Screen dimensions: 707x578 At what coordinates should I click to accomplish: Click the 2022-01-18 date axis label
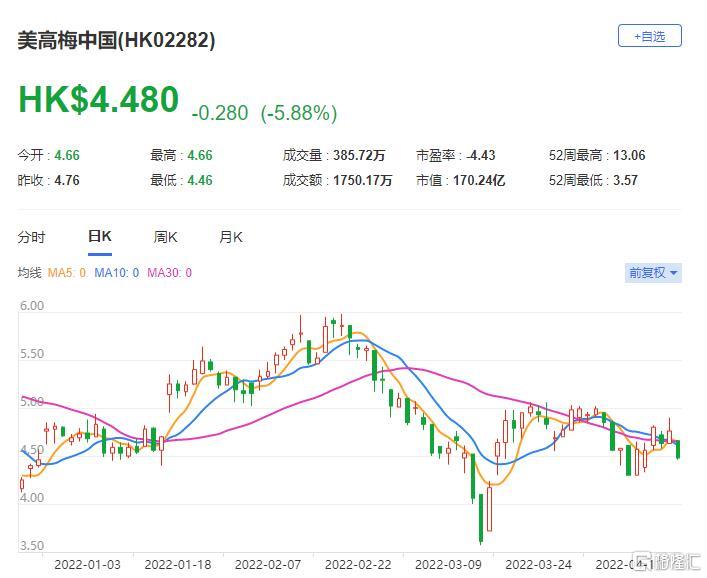[178, 564]
